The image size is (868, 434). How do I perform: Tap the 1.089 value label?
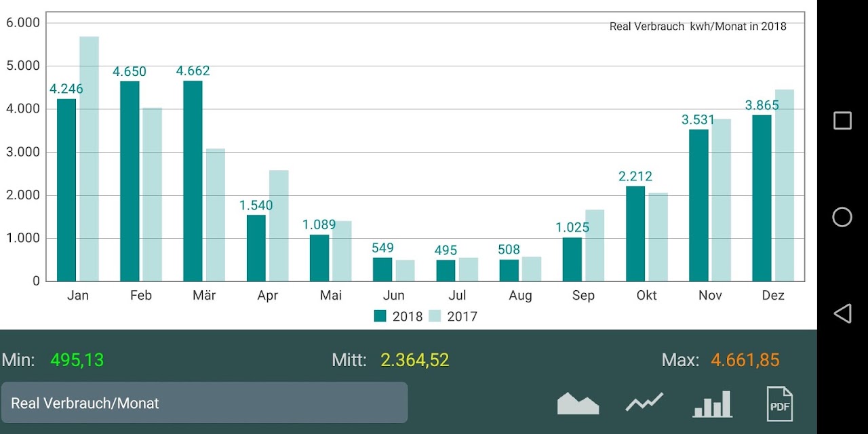tap(319, 224)
